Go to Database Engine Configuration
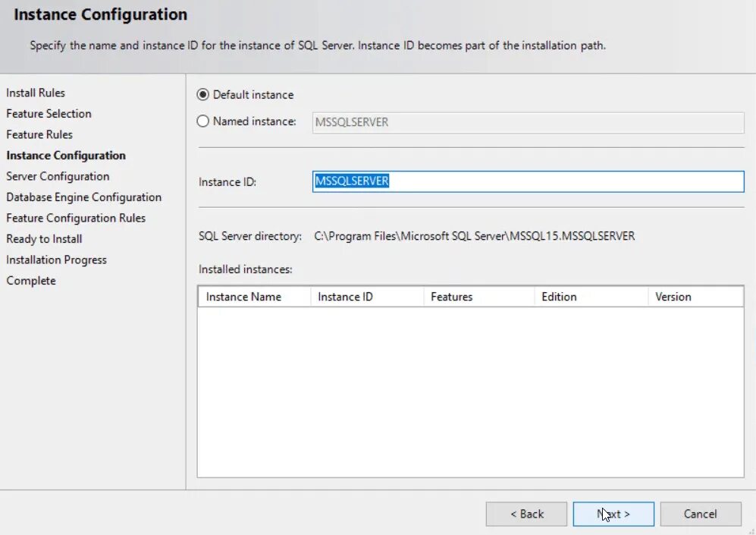Viewport: 756px width, 535px height. pos(83,197)
